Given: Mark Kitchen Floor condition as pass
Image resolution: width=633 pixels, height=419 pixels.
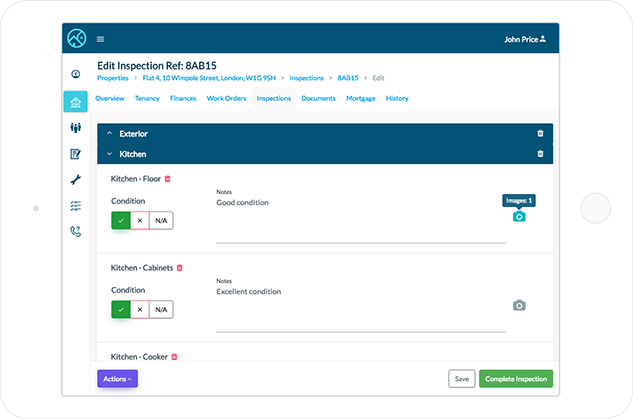Looking at the screenshot, I should (x=121, y=220).
